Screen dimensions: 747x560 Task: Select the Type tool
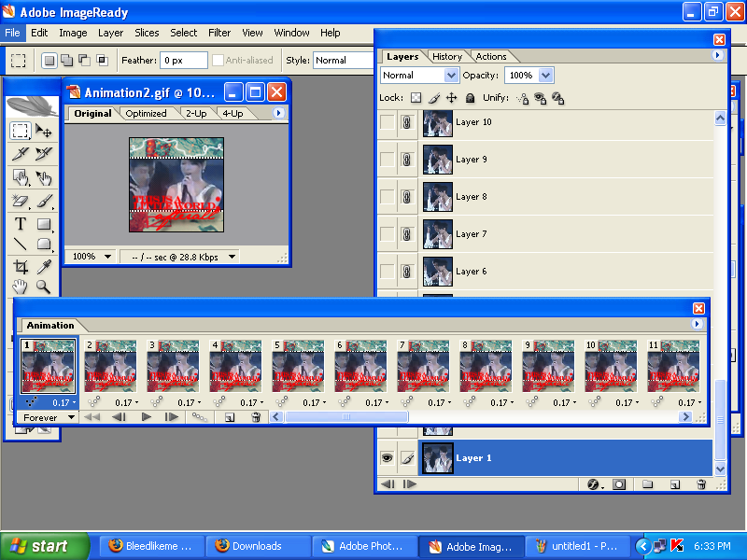[20, 223]
